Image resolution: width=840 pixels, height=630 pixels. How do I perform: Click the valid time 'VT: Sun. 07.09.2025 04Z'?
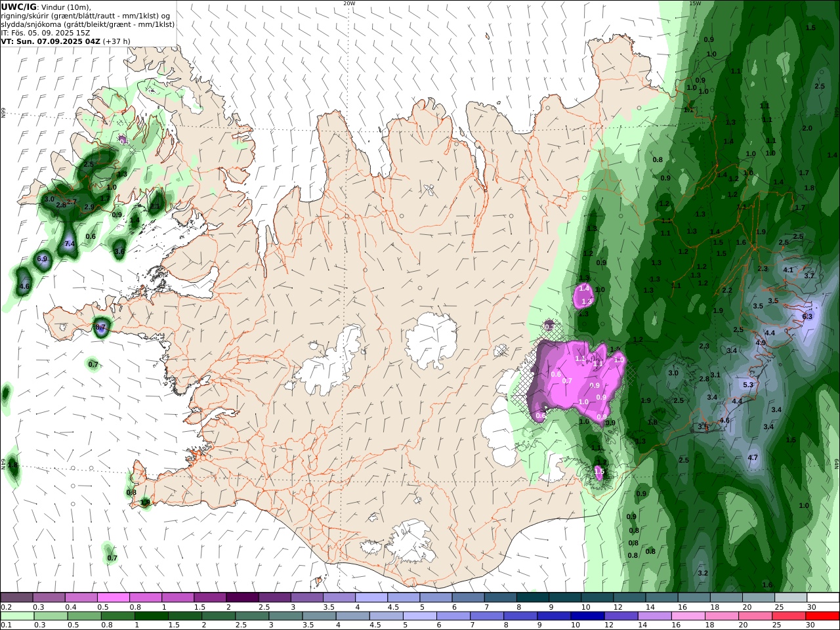tap(51, 41)
